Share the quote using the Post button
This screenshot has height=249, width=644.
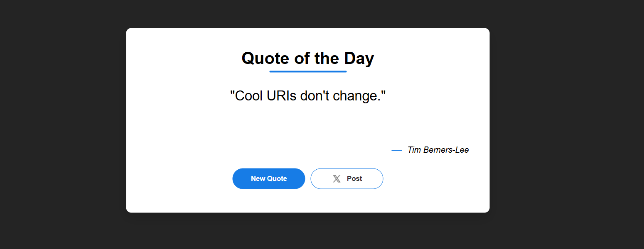click(x=347, y=179)
